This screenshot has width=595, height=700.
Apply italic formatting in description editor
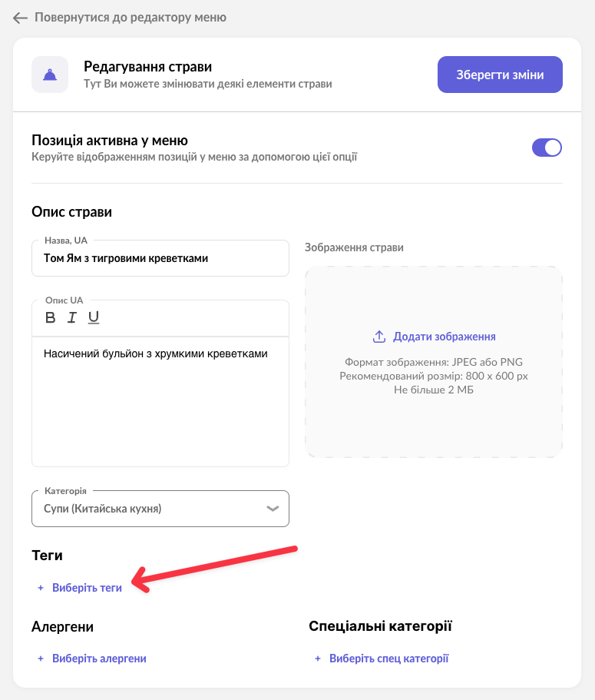tap(72, 317)
